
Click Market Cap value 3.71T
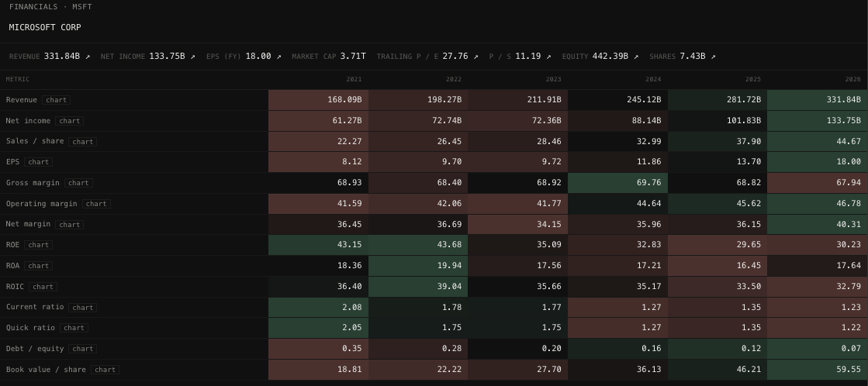click(x=353, y=57)
